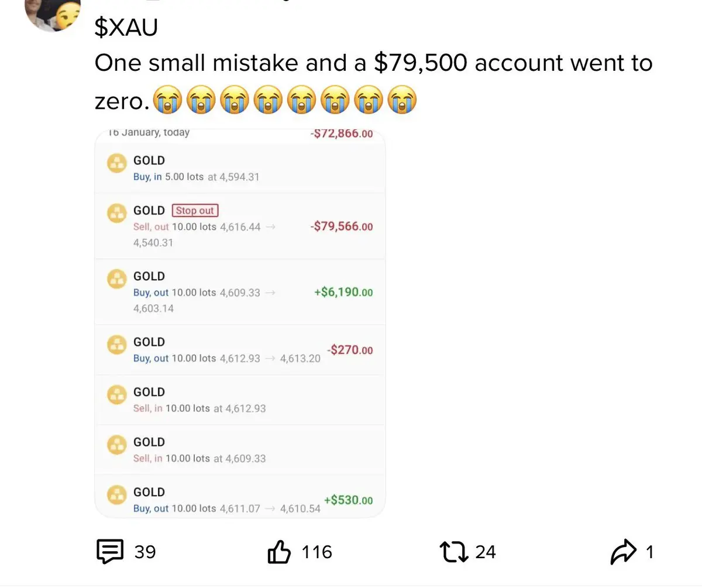Click the +$530.00 profit amount
The width and height of the screenshot is (702, 588).
[347, 500]
